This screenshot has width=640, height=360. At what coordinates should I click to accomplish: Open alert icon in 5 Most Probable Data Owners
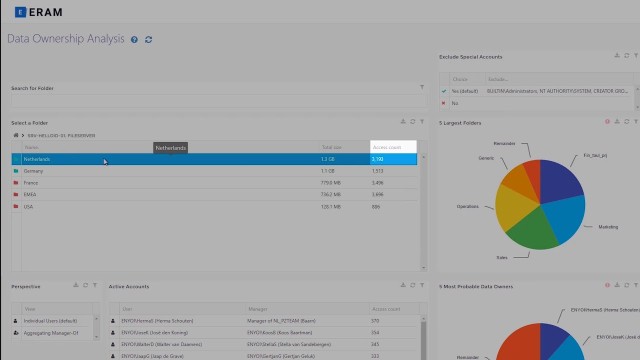pyautogui.click(x=607, y=285)
